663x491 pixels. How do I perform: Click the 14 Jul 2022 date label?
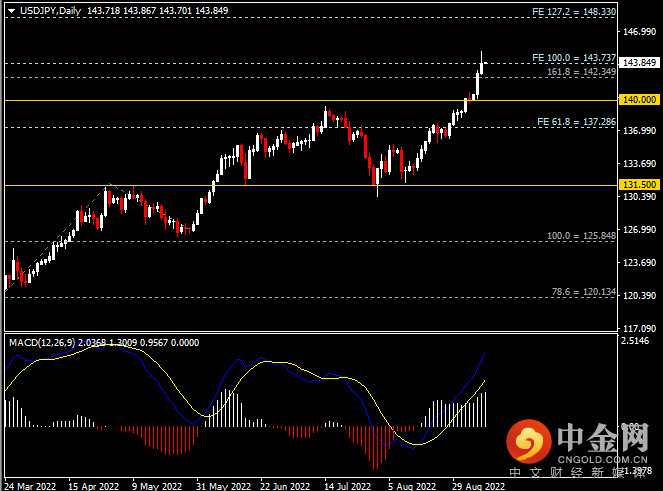coord(347,486)
